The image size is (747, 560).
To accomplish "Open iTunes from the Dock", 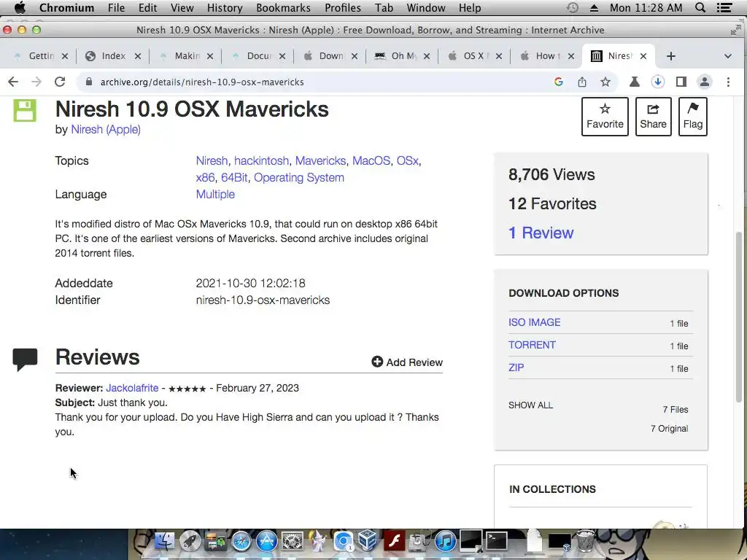I will click(446, 542).
